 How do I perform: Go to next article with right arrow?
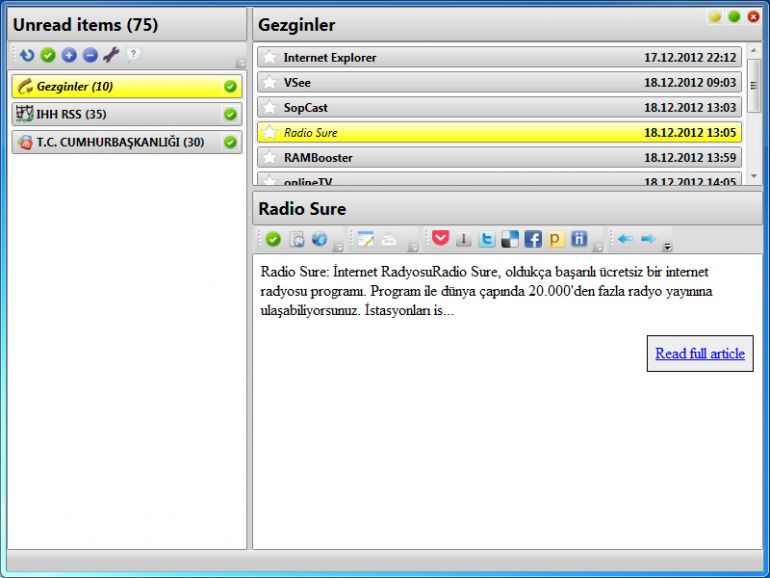pyautogui.click(x=648, y=239)
